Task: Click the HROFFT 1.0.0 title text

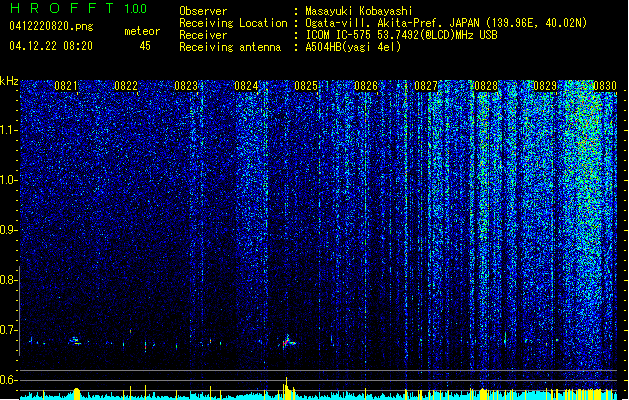Action: pyautogui.click(x=79, y=8)
